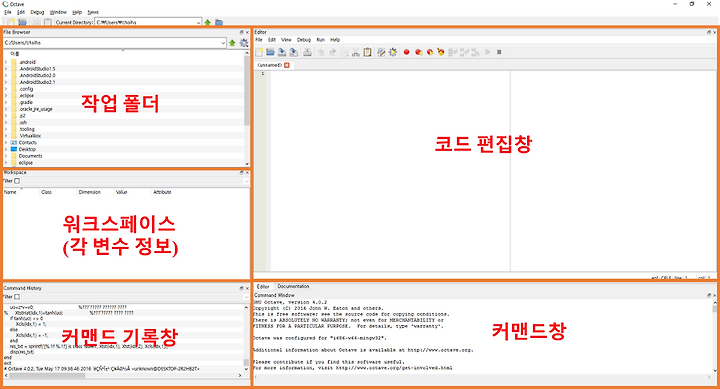
Task: Go up one directory beside Current Directory
Action: [x=208, y=22]
